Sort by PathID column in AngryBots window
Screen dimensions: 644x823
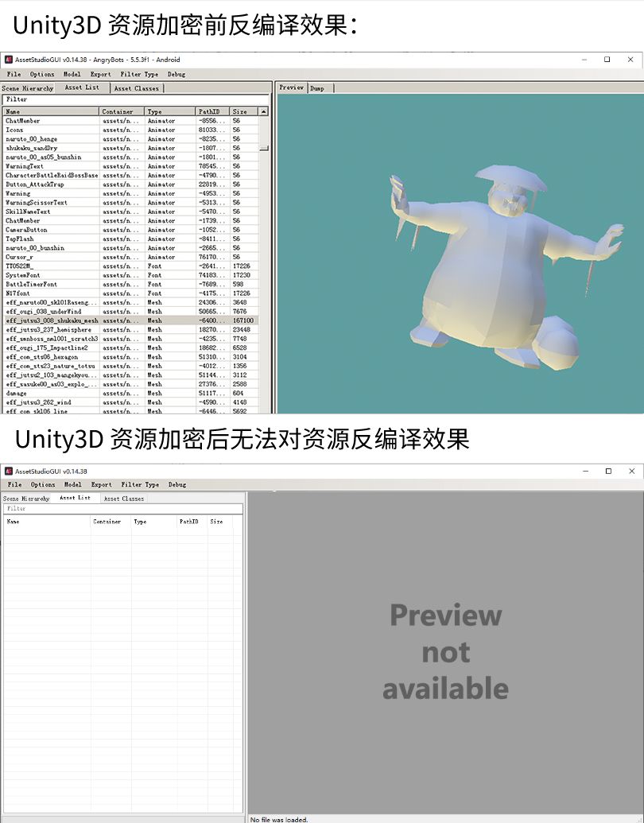tap(212, 111)
